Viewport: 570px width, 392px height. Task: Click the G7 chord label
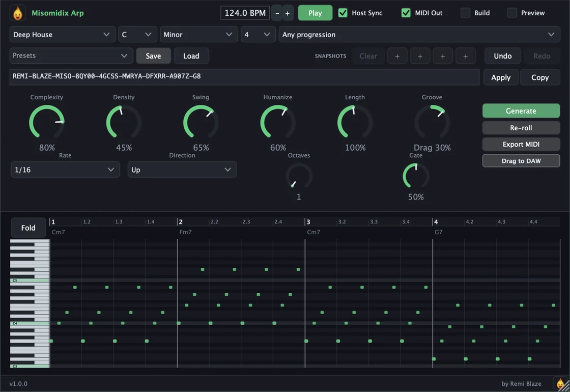[439, 232]
